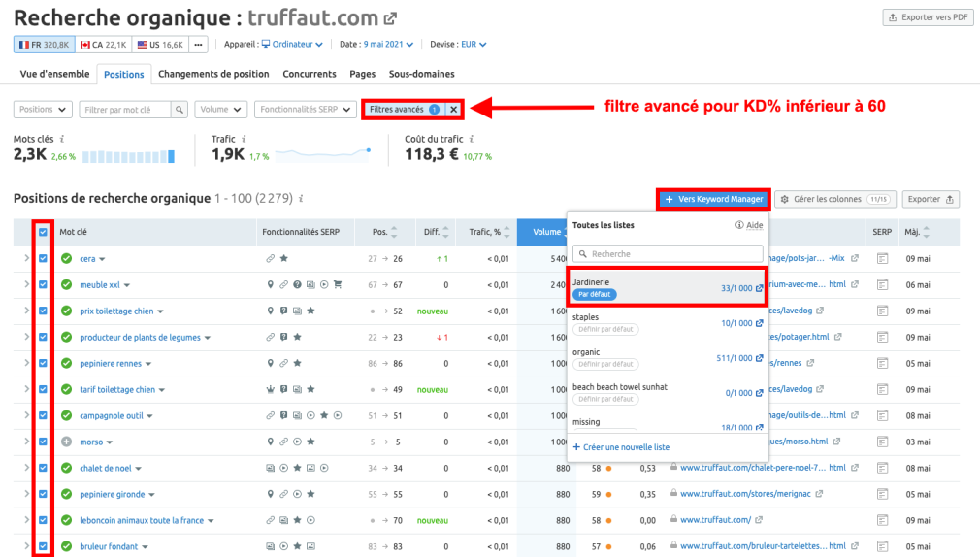Image resolution: width=980 pixels, height=557 pixels.
Task: Click crown SERP feature icon for tarif toilettage chien
Action: click(270, 389)
